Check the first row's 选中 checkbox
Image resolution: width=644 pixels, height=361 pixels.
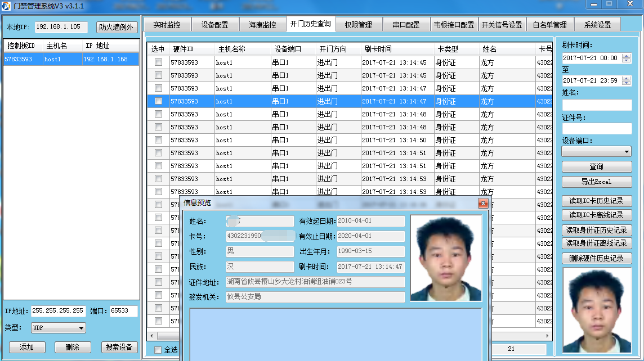click(x=158, y=62)
